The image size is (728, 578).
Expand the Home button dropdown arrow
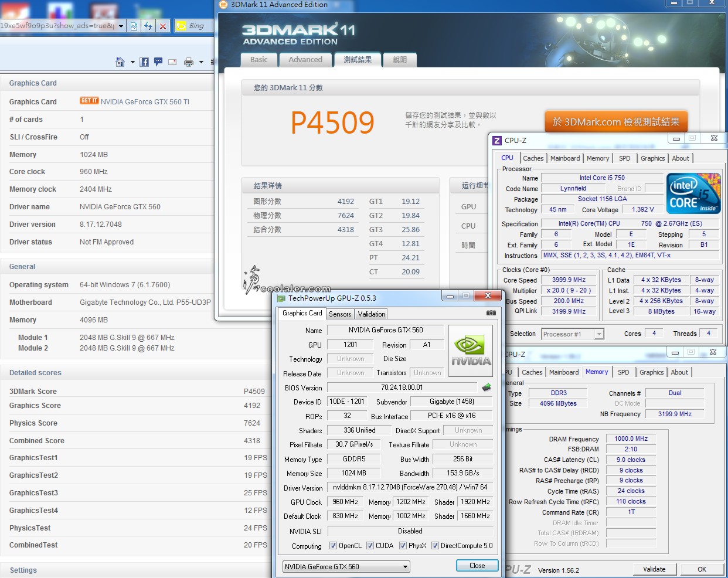(x=132, y=62)
